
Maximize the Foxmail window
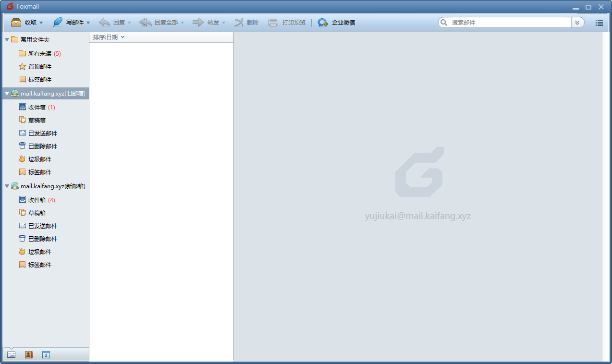(588, 7)
